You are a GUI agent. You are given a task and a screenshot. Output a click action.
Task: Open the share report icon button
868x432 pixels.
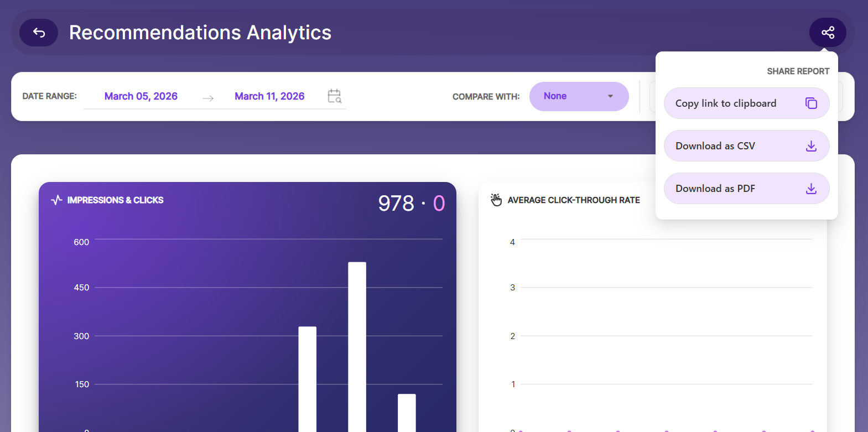828,33
